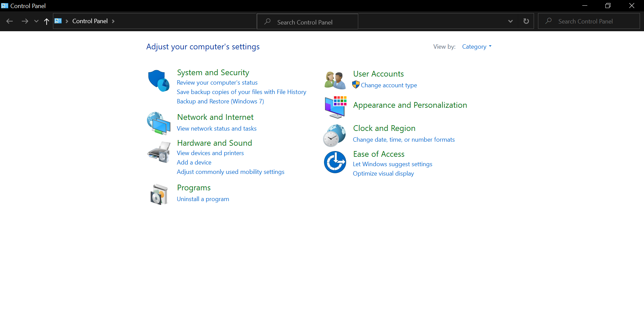Screen dimensions: 644x331
Task: Open the Ease of Access icon
Action: 335,162
